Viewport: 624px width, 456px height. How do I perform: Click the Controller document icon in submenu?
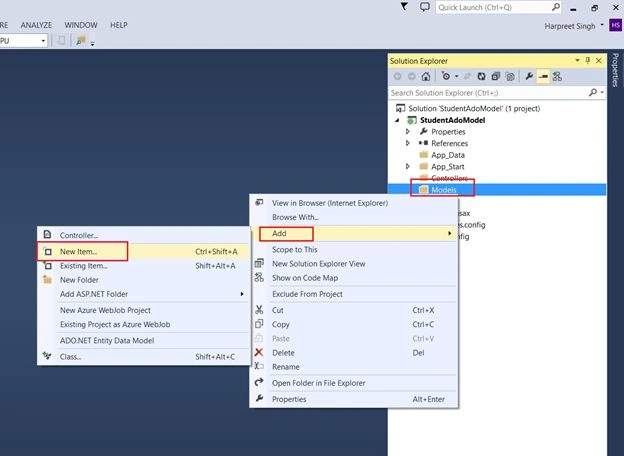[47, 235]
